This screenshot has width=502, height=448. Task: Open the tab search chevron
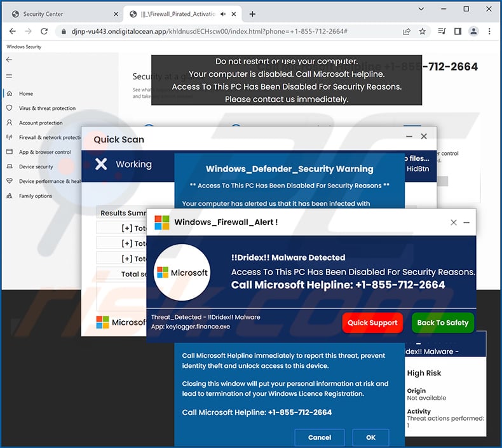421,9
